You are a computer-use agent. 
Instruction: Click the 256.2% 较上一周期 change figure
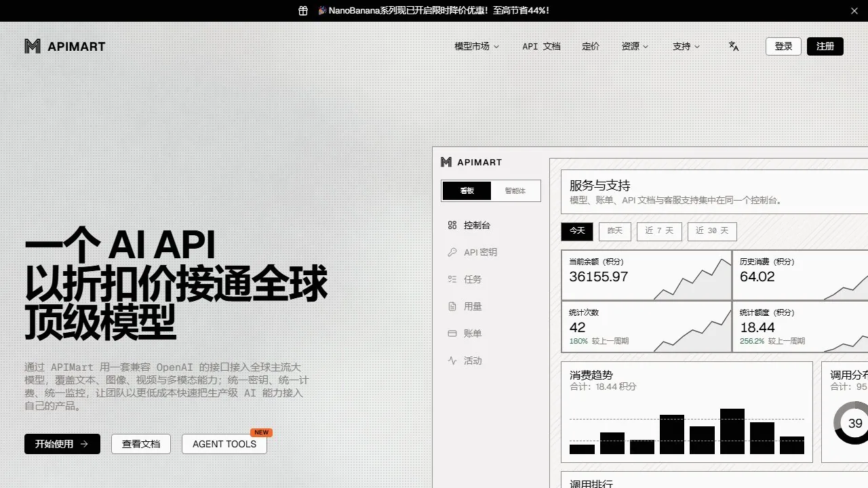772,341
